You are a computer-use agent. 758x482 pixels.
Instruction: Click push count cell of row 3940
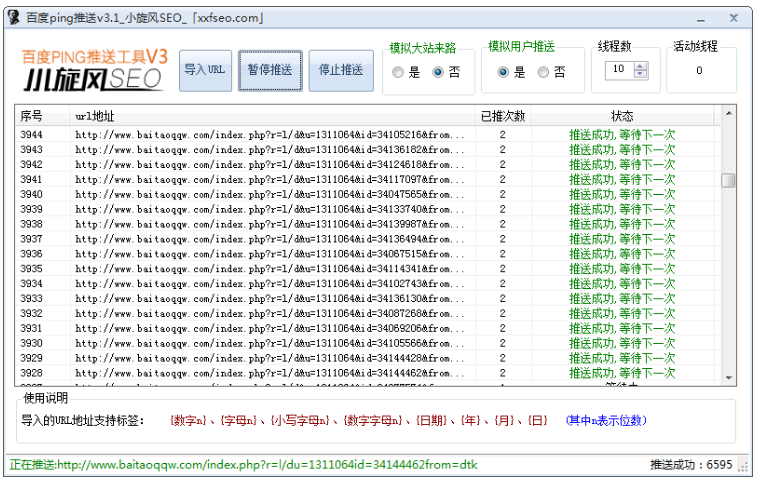503,195
